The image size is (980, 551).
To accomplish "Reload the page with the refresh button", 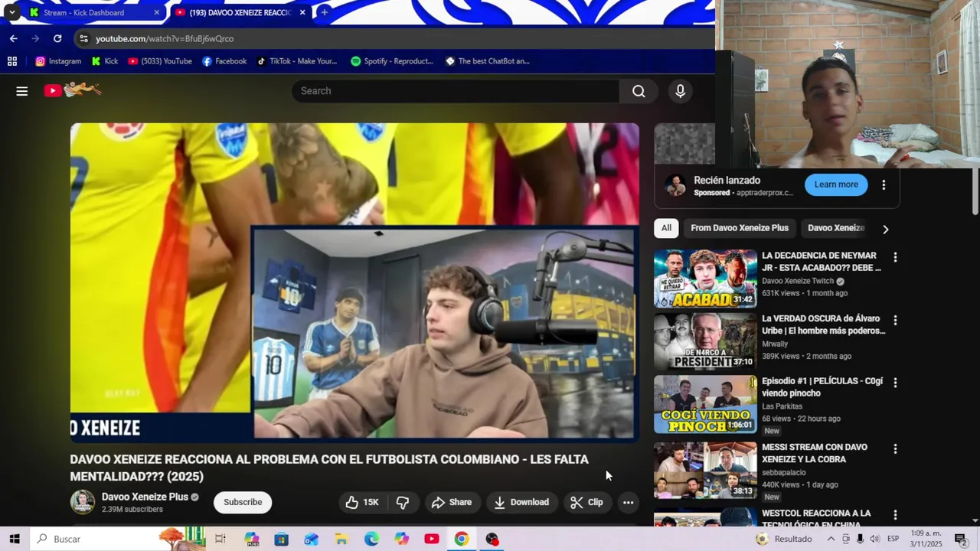I will coord(57,38).
